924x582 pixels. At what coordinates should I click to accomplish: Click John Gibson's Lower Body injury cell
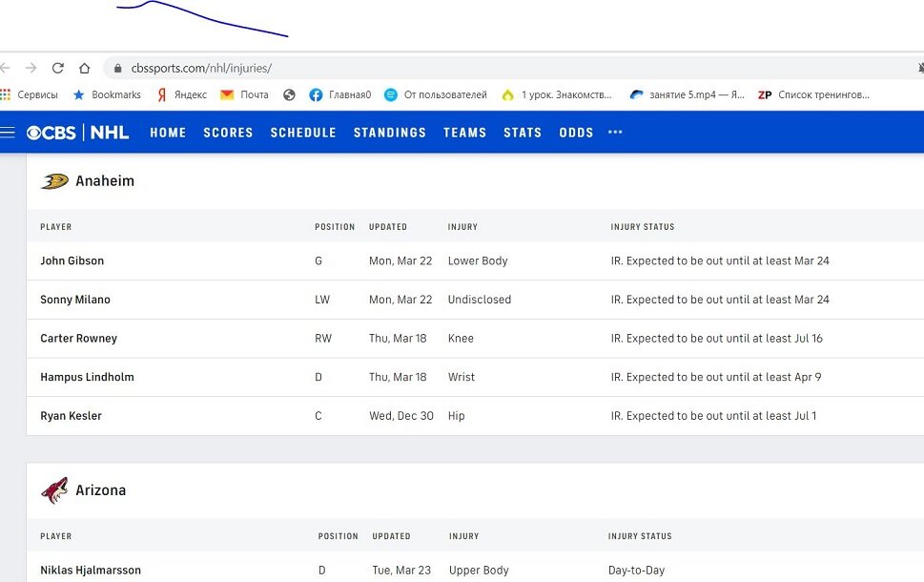pyautogui.click(x=478, y=261)
